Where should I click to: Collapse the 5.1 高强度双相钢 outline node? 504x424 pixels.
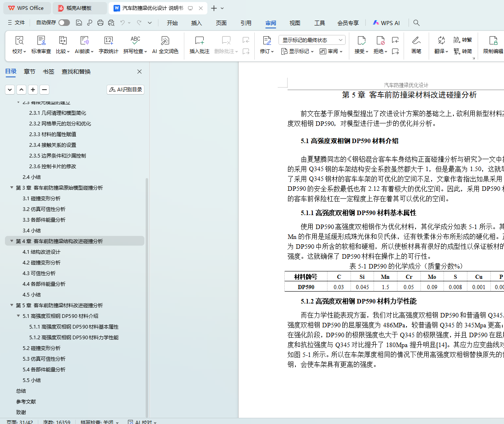(18, 316)
